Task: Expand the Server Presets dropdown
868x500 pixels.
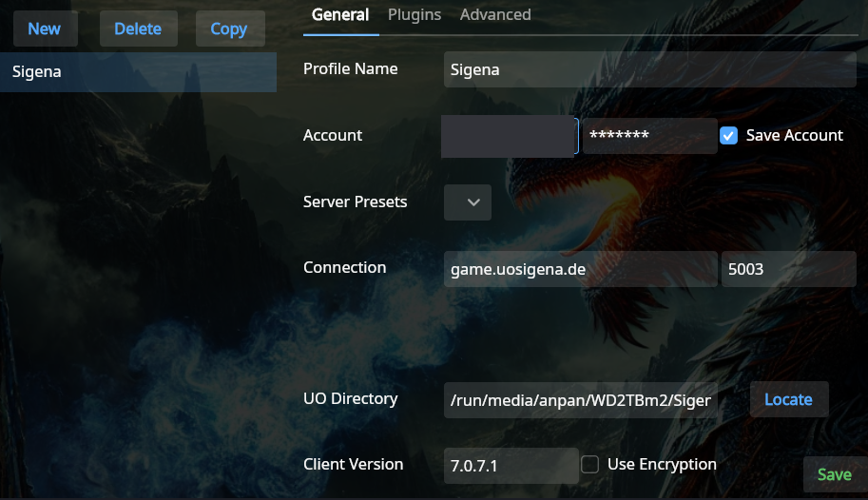Action: [x=467, y=202]
